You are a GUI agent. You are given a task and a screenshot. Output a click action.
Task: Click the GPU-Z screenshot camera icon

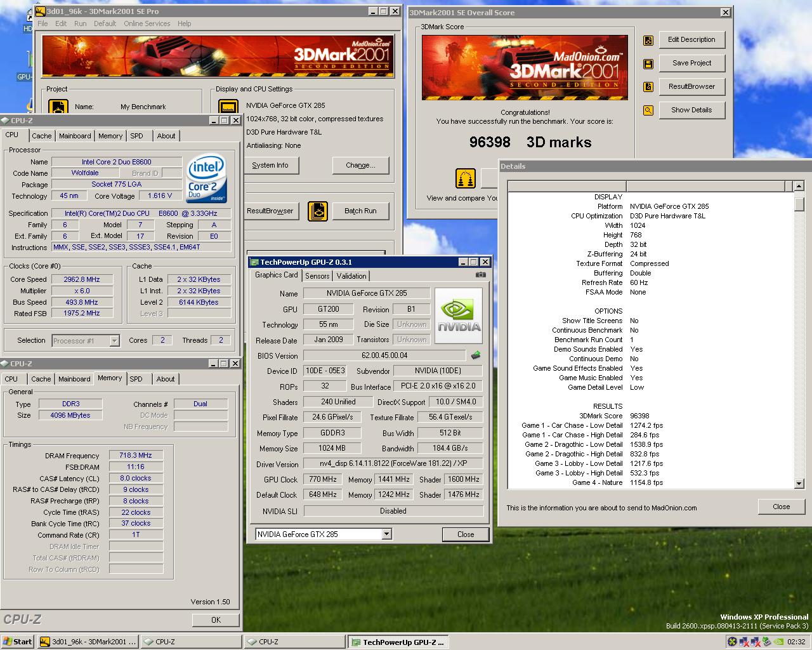coord(481,275)
